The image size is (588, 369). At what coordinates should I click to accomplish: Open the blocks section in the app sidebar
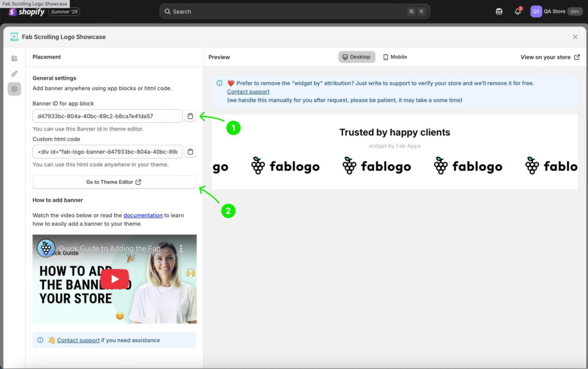point(14,58)
